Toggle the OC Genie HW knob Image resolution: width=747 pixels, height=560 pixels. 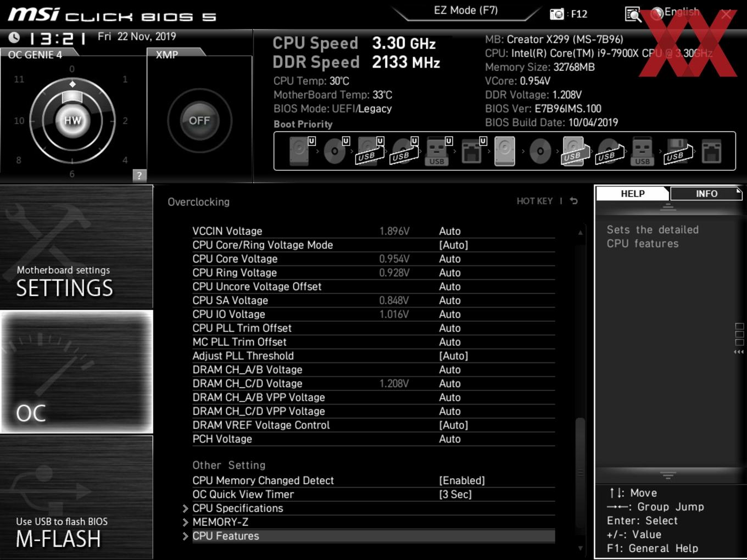(73, 120)
